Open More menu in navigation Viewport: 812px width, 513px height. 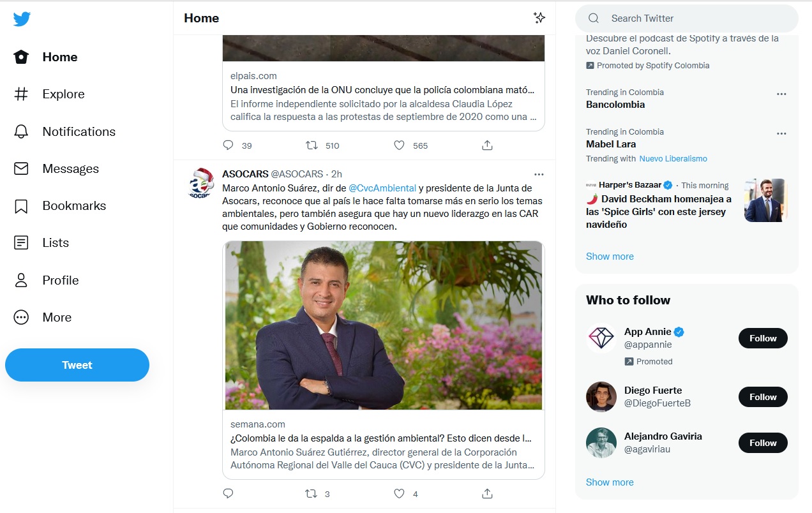click(57, 317)
